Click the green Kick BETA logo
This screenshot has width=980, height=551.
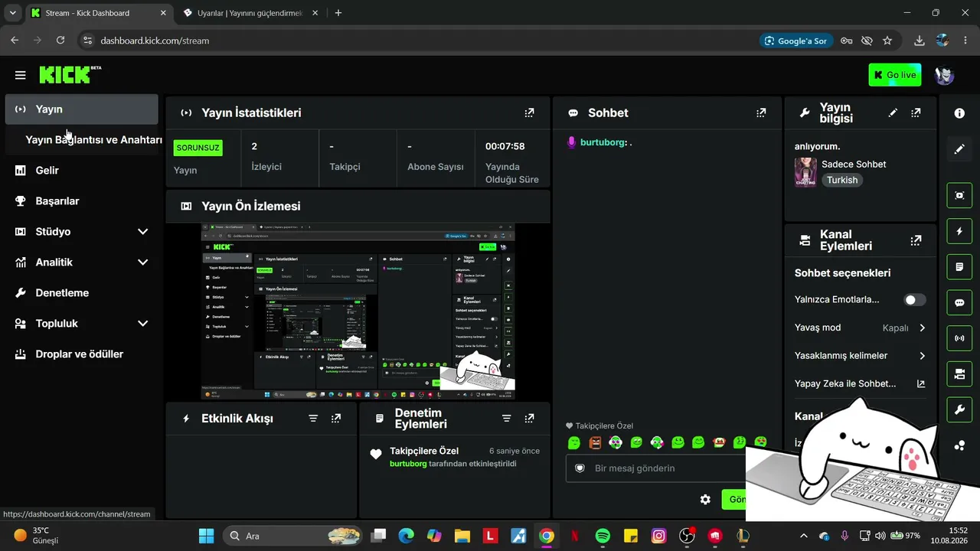pos(70,74)
